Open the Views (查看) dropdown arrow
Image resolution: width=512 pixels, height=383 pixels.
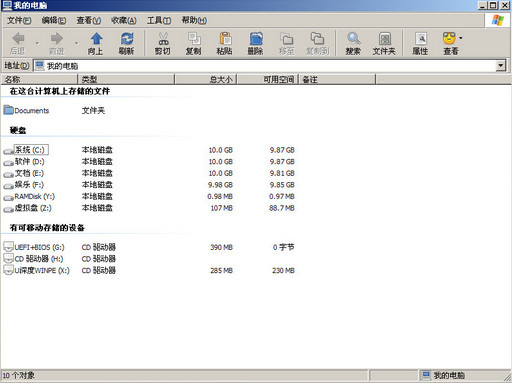pos(461,38)
